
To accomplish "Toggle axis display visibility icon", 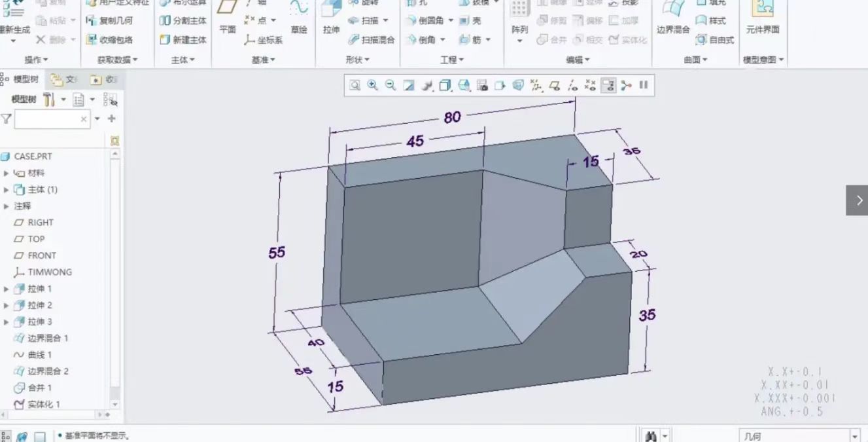I will click(572, 85).
